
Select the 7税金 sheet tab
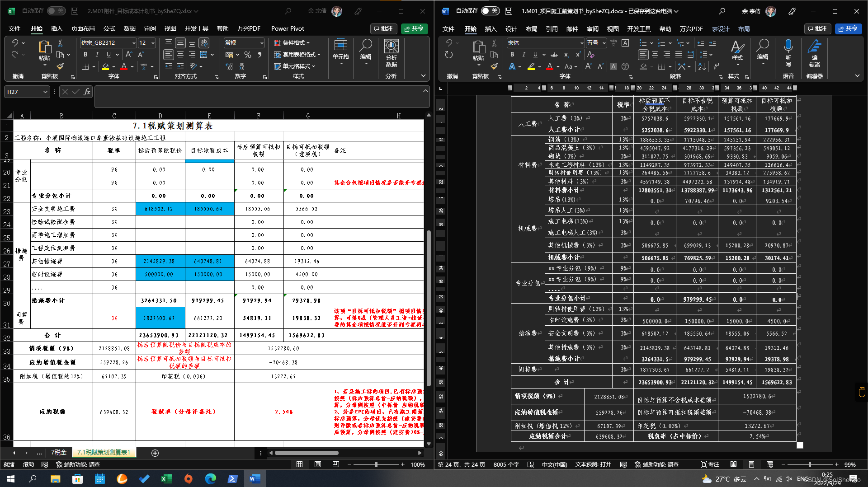tap(59, 453)
